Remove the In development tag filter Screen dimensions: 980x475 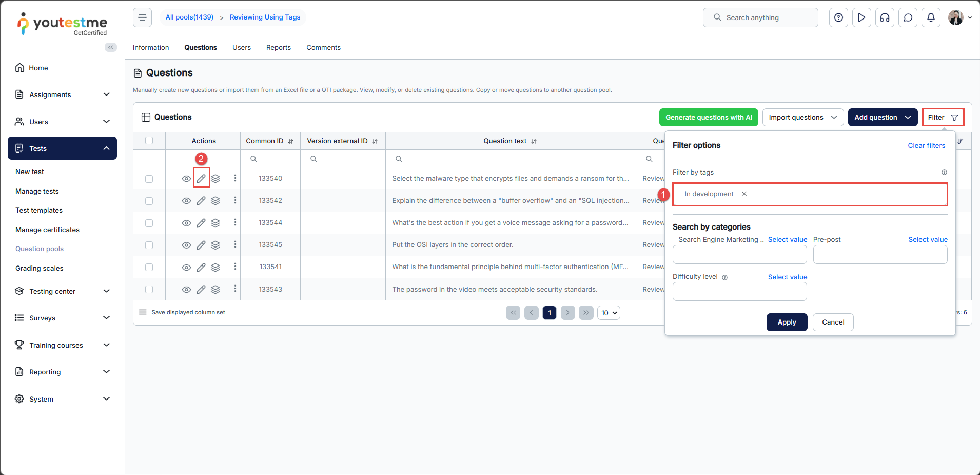744,194
